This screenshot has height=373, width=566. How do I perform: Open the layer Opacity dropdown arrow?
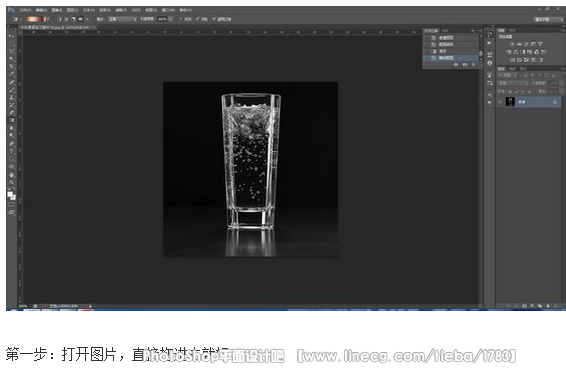(x=561, y=83)
